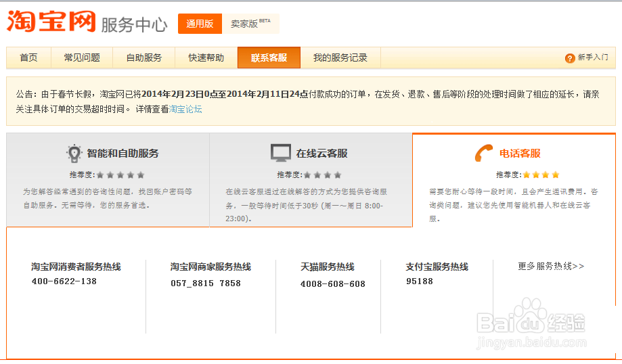This screenshot has width=622, height=364.
Task: Select the 联系客服 navigation tab
Action: click(x=269, y=58)
